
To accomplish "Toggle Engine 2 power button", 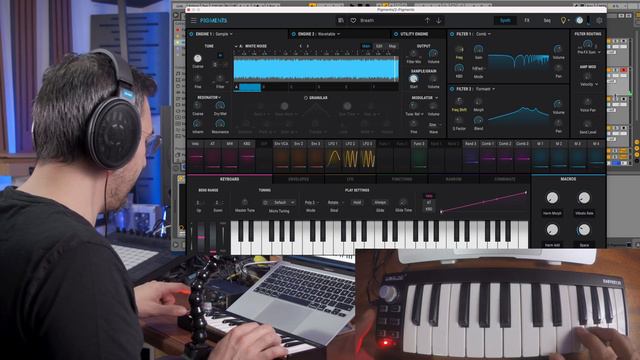I will (x=293, y=34).
